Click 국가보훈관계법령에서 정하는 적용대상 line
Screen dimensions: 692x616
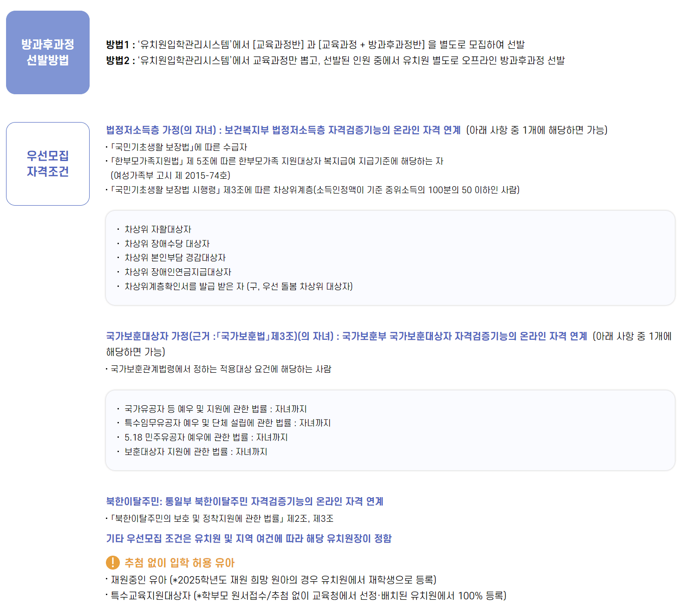(x=219, y=369)
